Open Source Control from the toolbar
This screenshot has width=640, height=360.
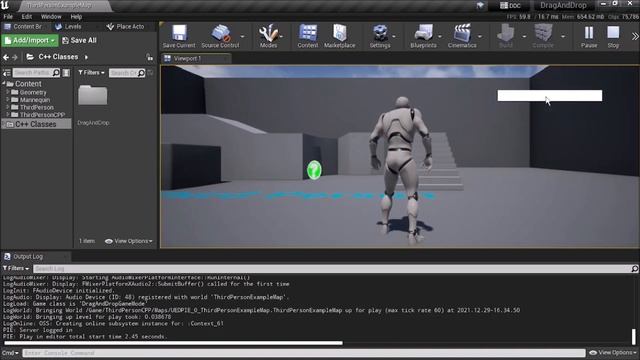220,36
